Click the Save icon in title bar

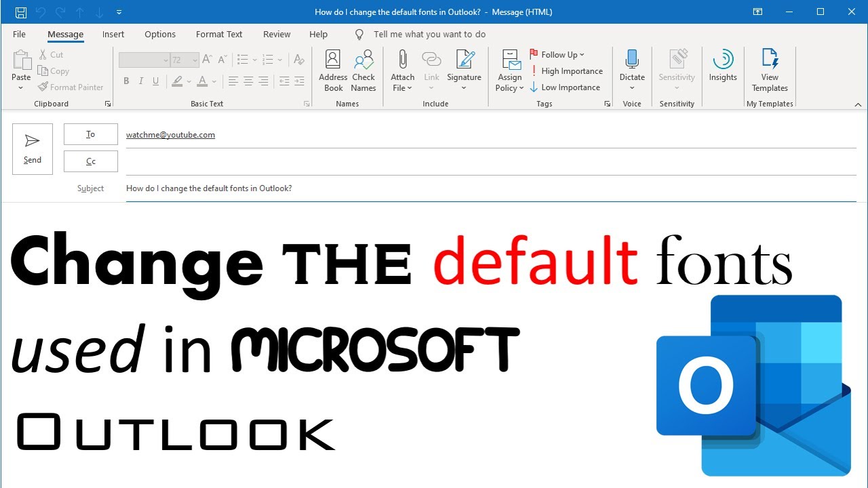coord(20,12)
